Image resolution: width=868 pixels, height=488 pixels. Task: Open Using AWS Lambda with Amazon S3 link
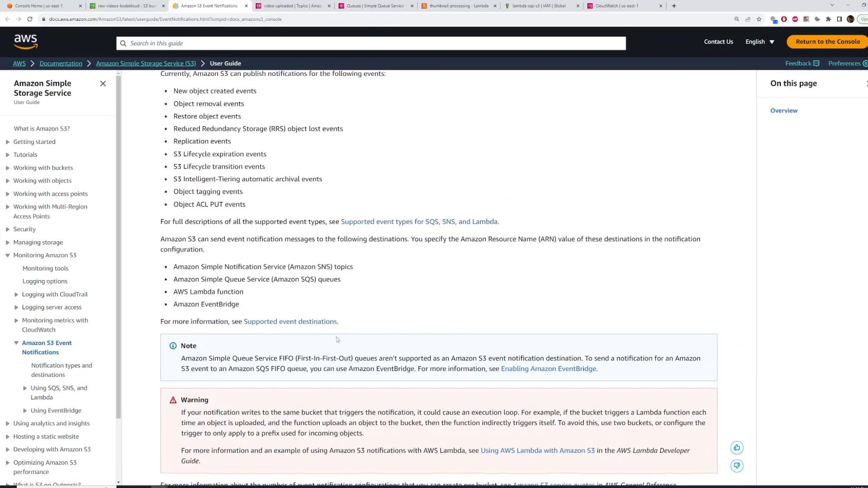point(538,450)
